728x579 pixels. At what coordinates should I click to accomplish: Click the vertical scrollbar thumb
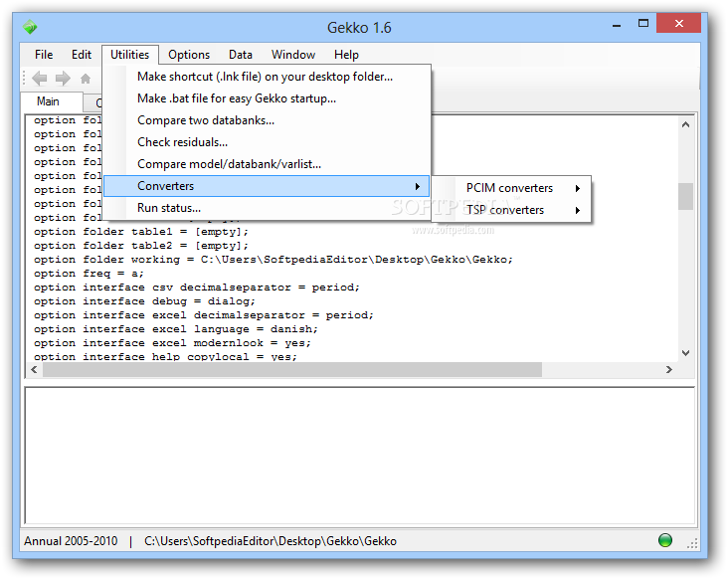coord(685,196)
